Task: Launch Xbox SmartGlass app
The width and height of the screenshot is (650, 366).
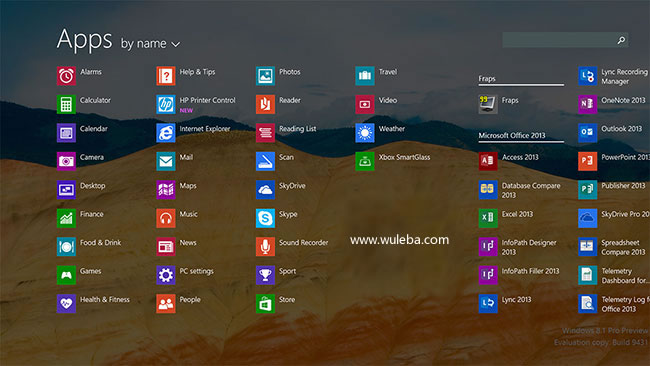Action: (x=365, y=161)
